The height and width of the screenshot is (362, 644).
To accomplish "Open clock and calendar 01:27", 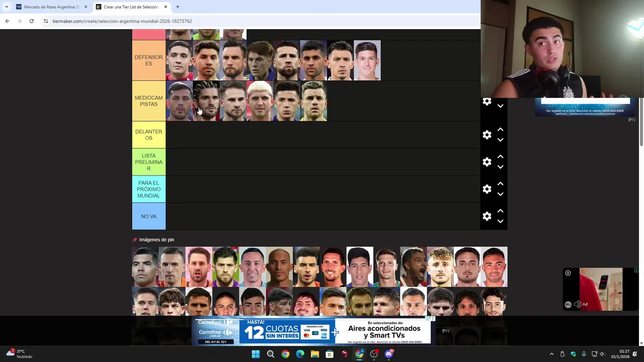I will point(620,354).
